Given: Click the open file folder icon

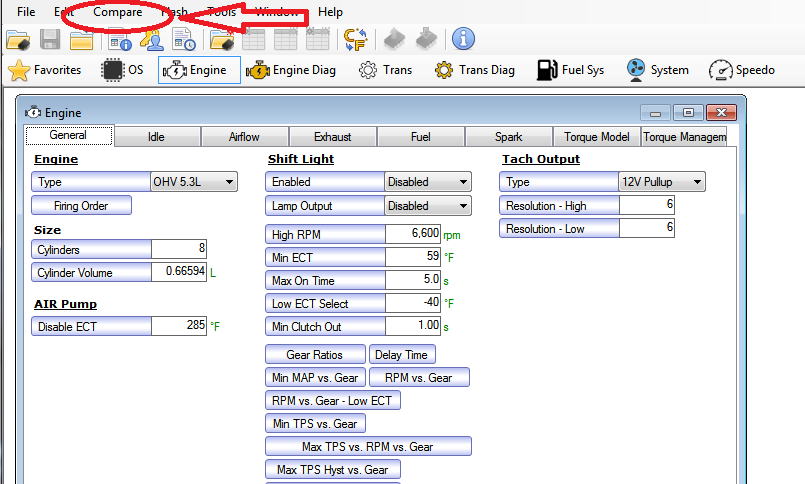Looking at the screenshot, I should pyautogui.click(x=18, y=40).
